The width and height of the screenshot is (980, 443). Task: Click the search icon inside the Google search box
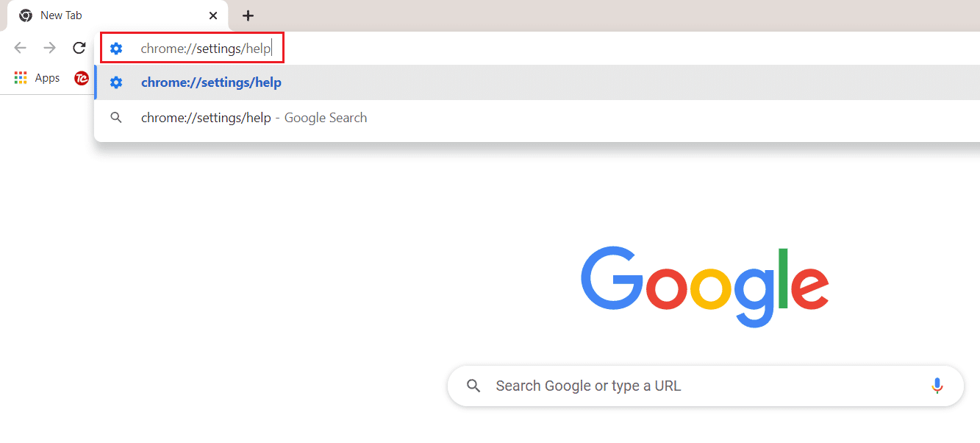click(x=473, y=385)
